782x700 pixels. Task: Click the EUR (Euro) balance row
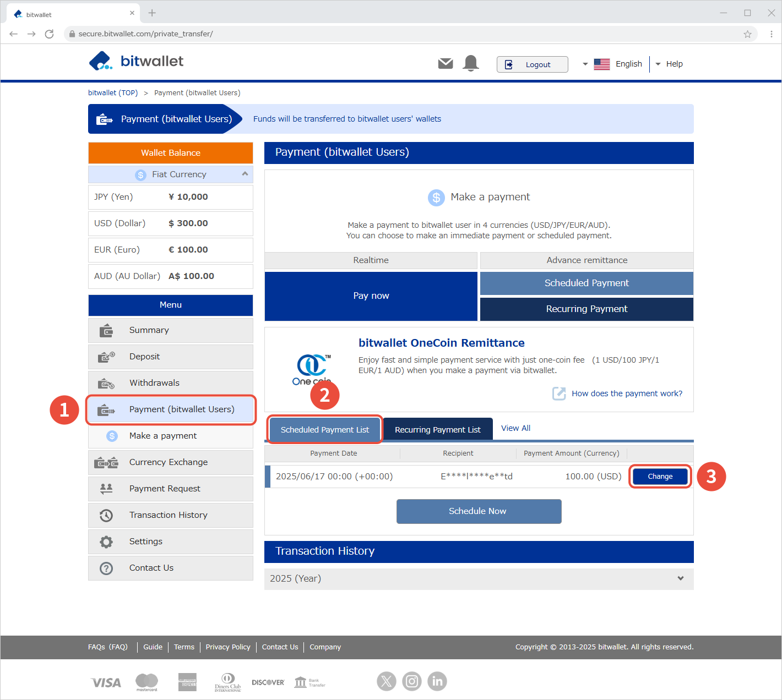(x=171, y=250)
